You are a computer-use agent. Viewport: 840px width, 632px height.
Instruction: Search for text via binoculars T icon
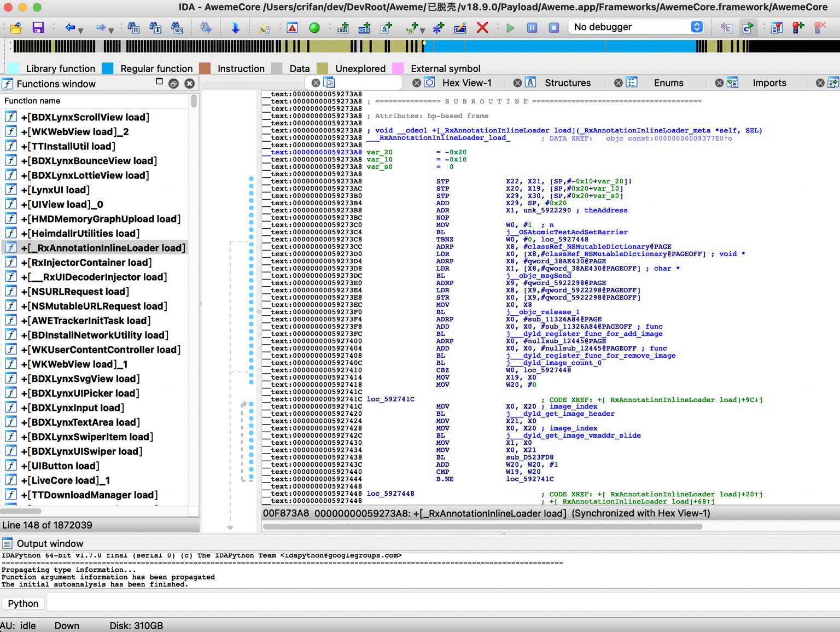coord(155,27)
